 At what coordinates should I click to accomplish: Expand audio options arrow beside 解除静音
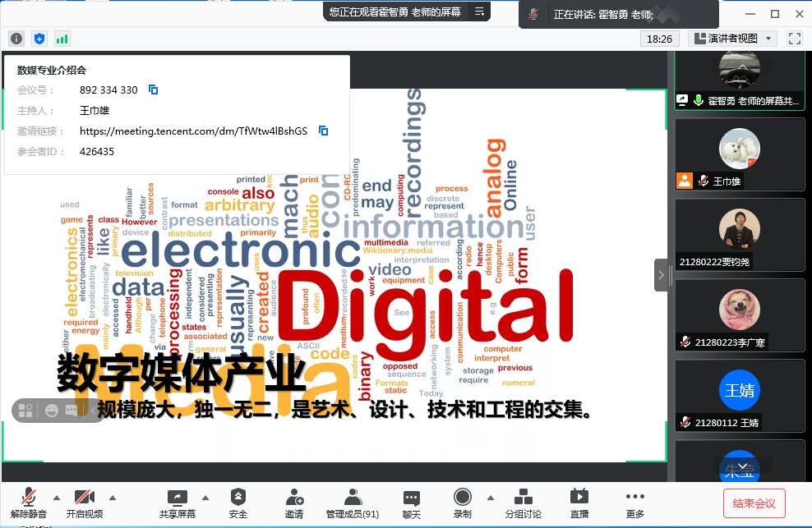tap(57, 498)
